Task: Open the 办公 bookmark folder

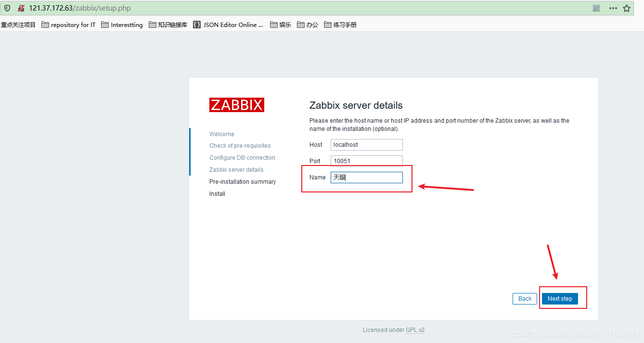Action: [x=308, y=25]
